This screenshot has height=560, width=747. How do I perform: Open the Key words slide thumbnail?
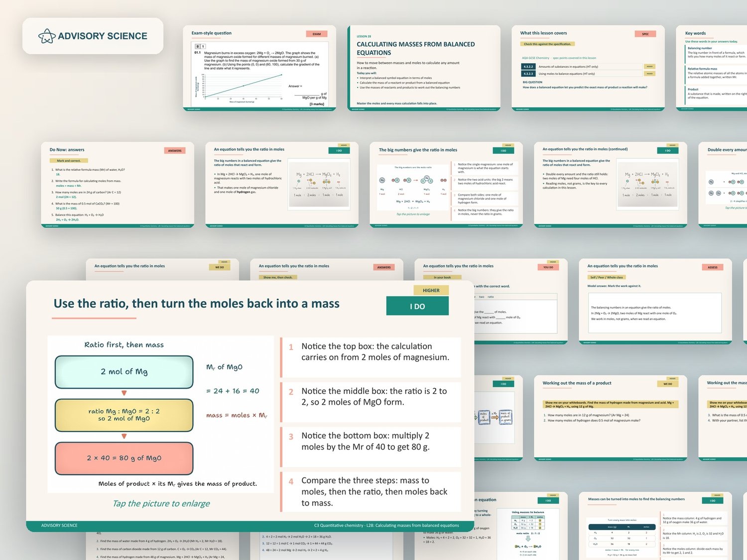(712, 68)
